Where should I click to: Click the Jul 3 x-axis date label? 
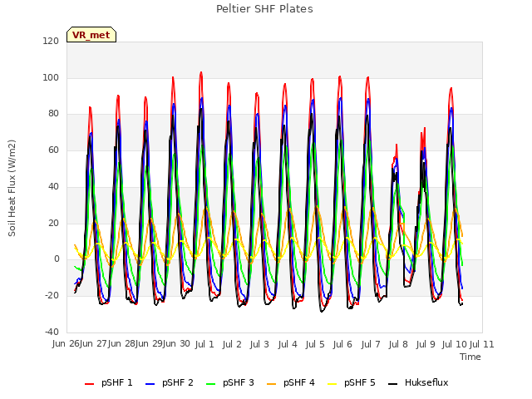[x=259, y=344]
